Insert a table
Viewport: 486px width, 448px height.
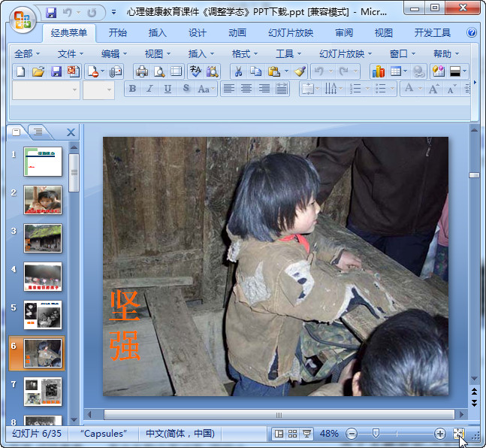396,71
